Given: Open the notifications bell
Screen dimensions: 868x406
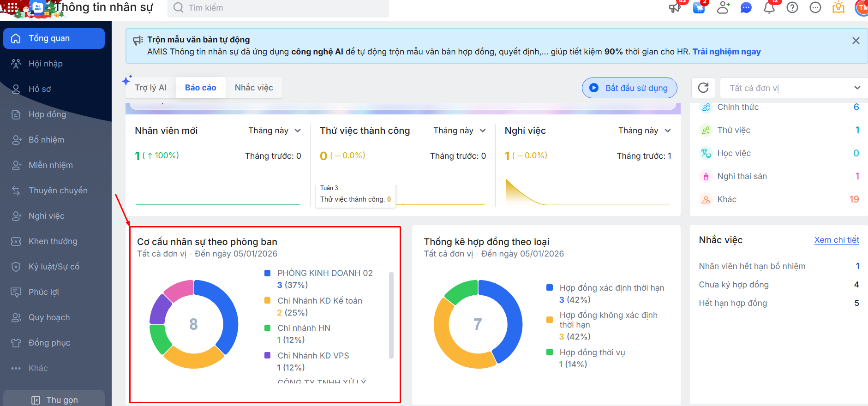Looking at the screenshot, I should (769, 7).
